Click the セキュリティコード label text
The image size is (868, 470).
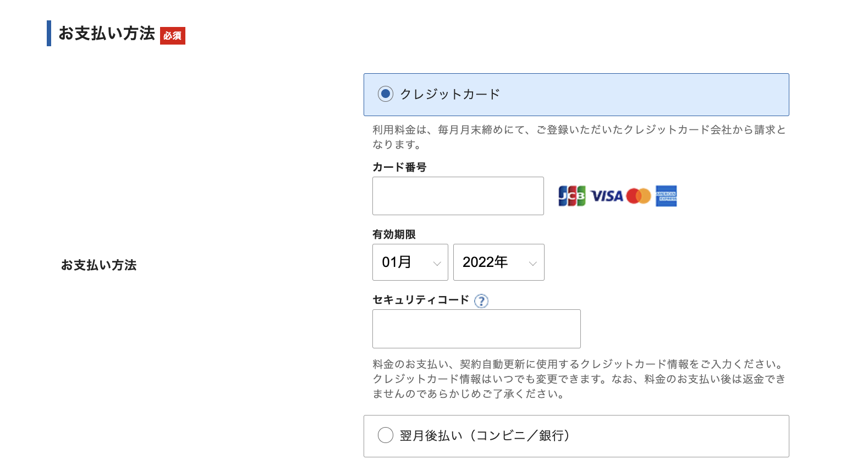(x=421, y=300)
